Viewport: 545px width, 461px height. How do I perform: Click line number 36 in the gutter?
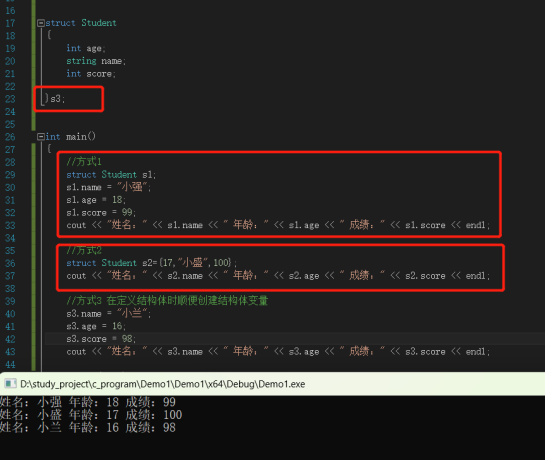pos(10,263)
